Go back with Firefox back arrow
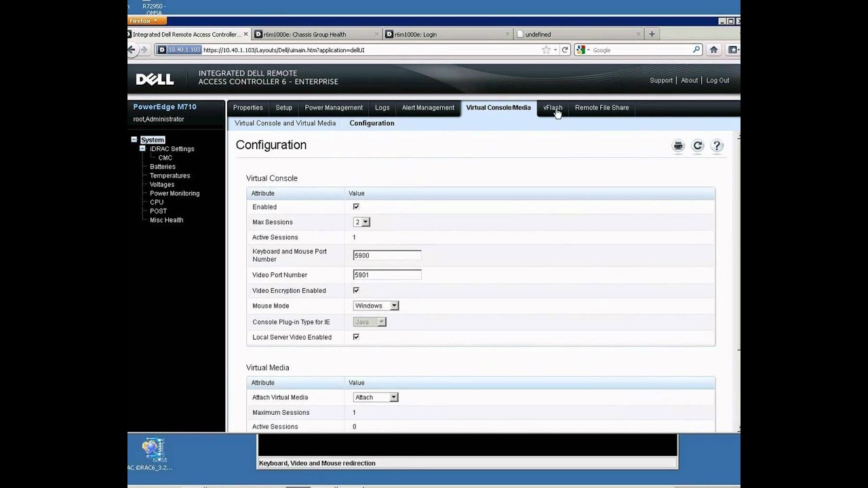868x488 pixels. tap(132, 49)
